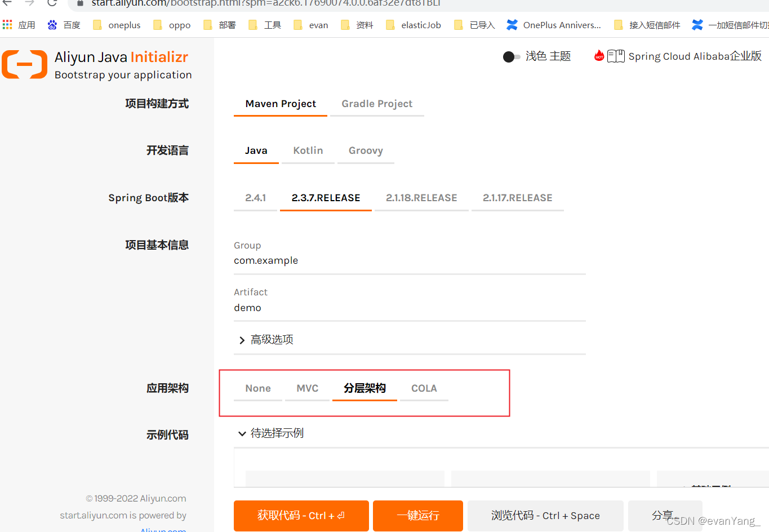Select the 分层架构 application architecture
This screenshot has width=769, height=532.
(x=365, y=389)
